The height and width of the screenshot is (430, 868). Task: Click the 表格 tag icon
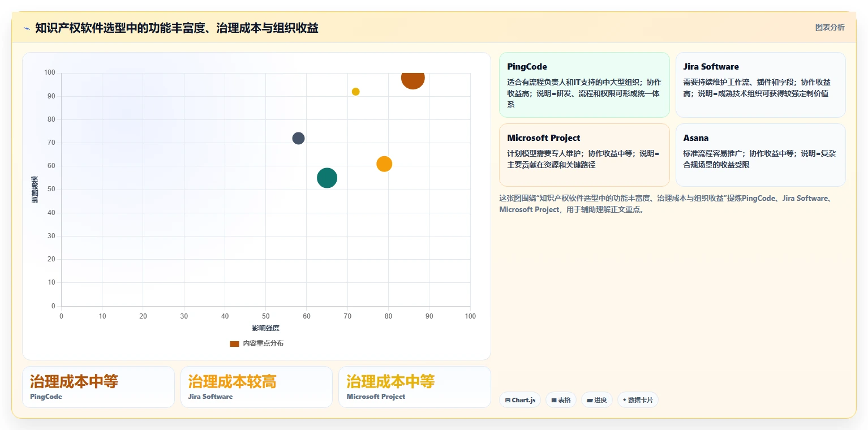(554, 401)
